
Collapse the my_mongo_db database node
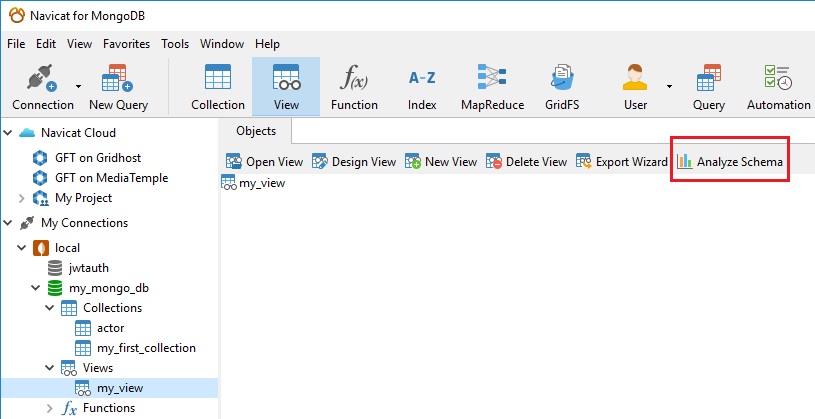(35, 288)
